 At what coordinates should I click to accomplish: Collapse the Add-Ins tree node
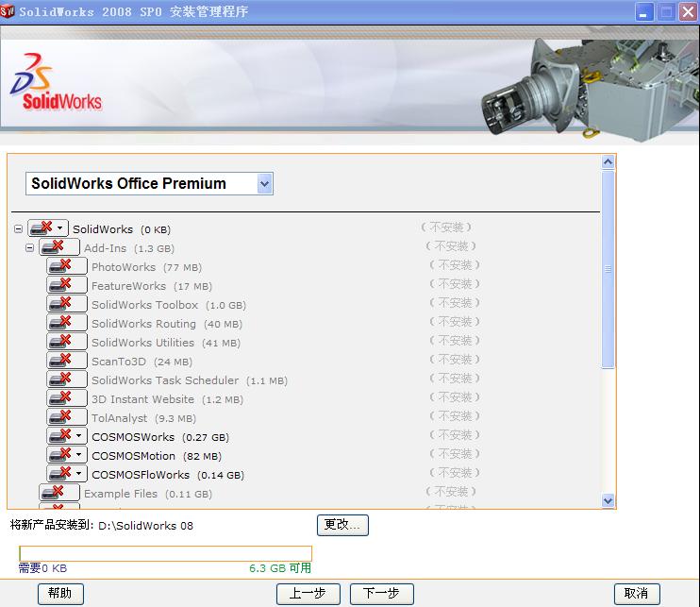29,248
